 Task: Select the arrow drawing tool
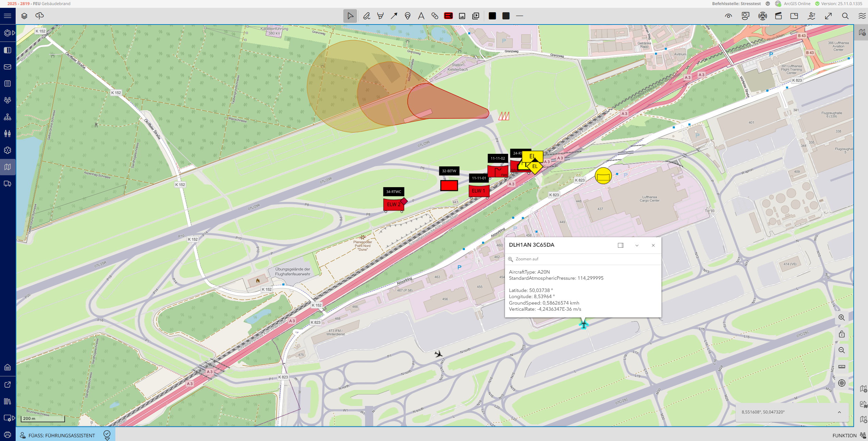click(x=394, y=16)
